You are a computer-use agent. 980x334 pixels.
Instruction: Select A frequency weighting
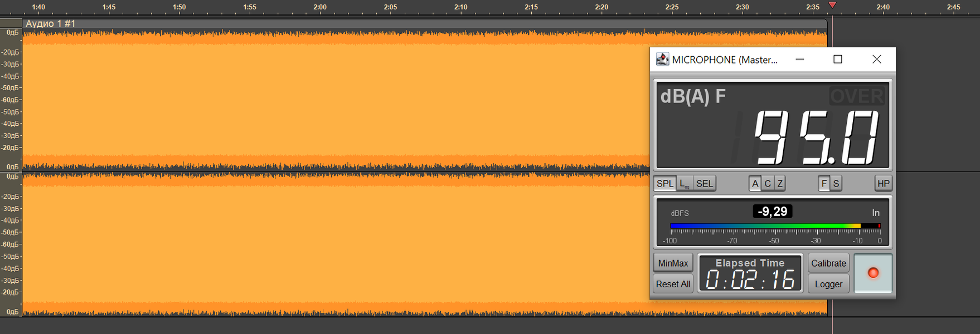pos(755,184)
